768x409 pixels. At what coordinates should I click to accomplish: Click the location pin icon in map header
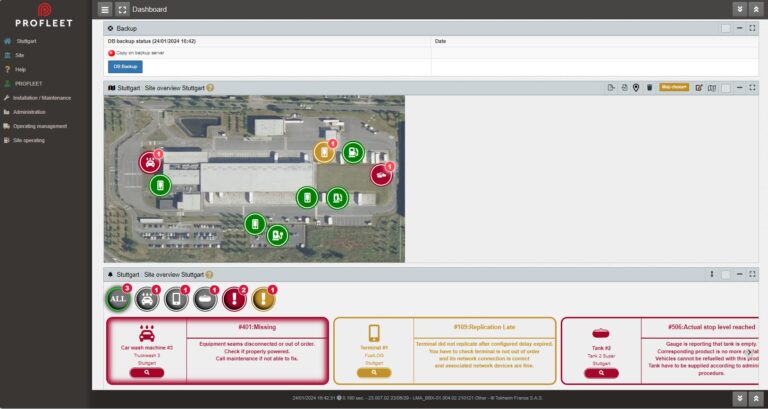636,88
